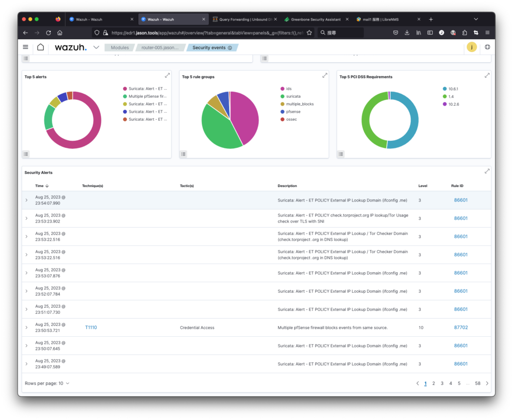Viewport: 513px width, 420px height.
Task: Expand the Security Alerts panel
Action: pos(487,171)
